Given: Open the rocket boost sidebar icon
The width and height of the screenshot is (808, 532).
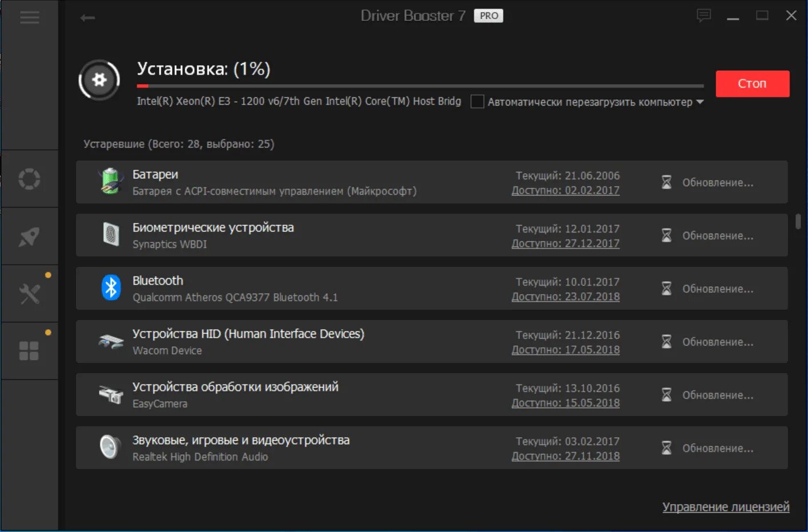Looking at the screenshot, I should pos(29,237).
